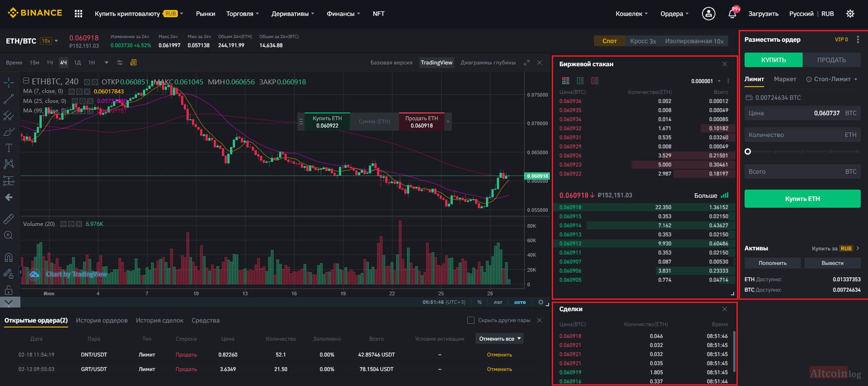
Task: Click the order amount percentage slider handle
Action: click(x=748, y=151)
